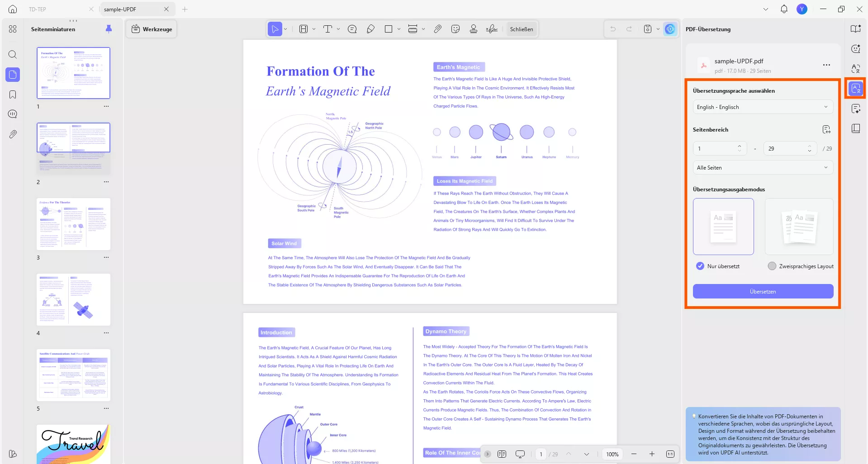Show bookmarks panel in left sidebar

[x=13, y=95]
